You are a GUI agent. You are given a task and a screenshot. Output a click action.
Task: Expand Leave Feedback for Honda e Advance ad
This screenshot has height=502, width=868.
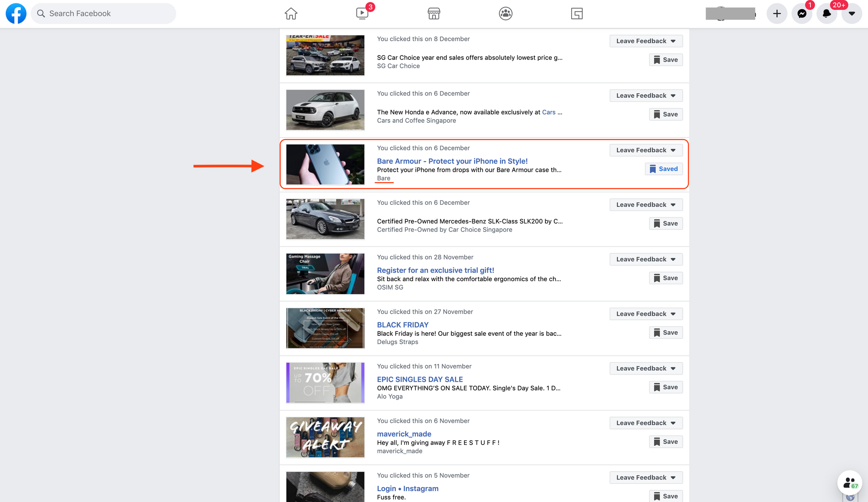[646, 95]
